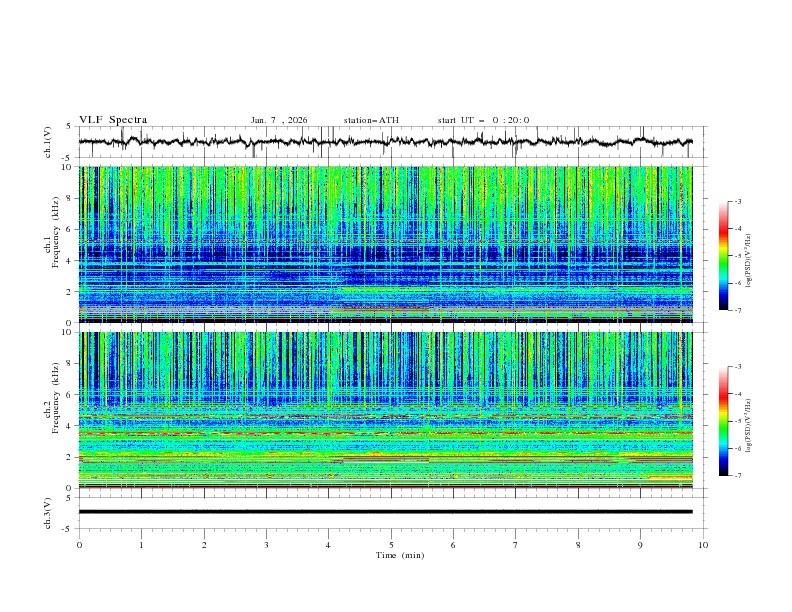The width and height of the screenshot is (792, 612).
Task: Click the time axis tick label "5"
Action: click(x=391, y=545)
